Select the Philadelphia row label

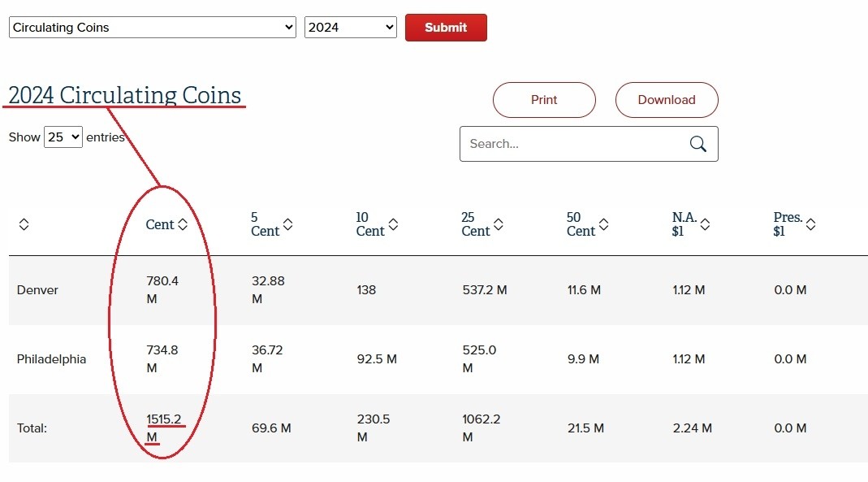[x=51, y=359]
